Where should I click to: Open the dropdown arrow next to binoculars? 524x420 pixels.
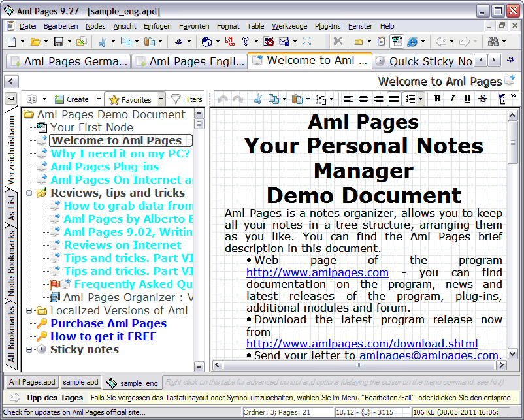tap(504, 42)
